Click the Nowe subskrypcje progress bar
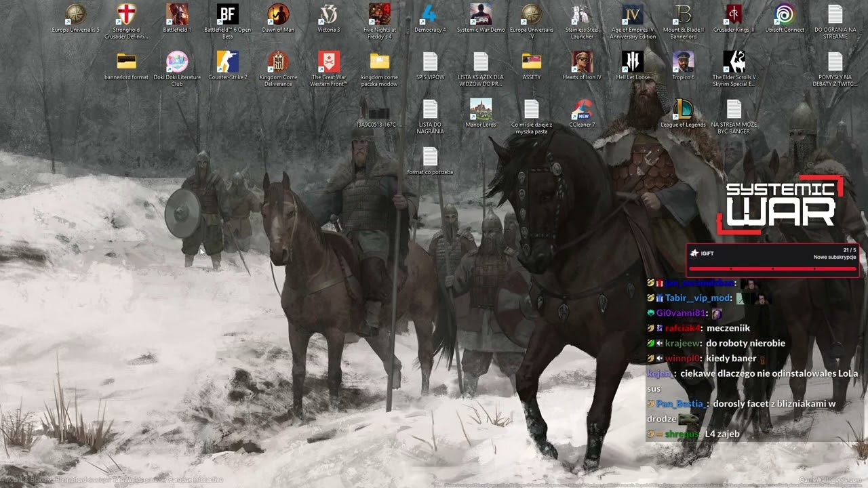Image resolution: width=868 pixels, height=488 pixels. 772,268
